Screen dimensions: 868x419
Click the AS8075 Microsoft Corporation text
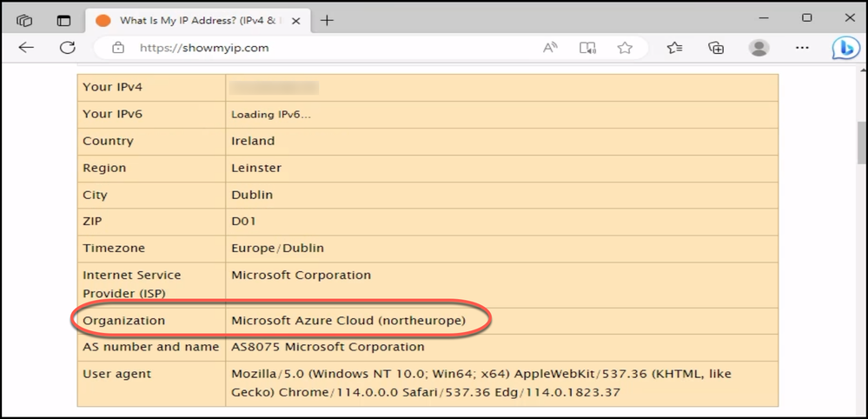pos(328,347)
